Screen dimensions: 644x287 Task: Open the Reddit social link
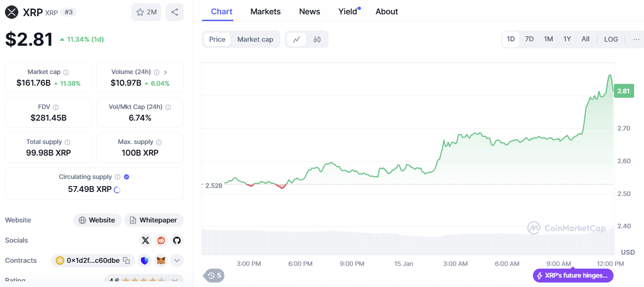coord(161,240)
